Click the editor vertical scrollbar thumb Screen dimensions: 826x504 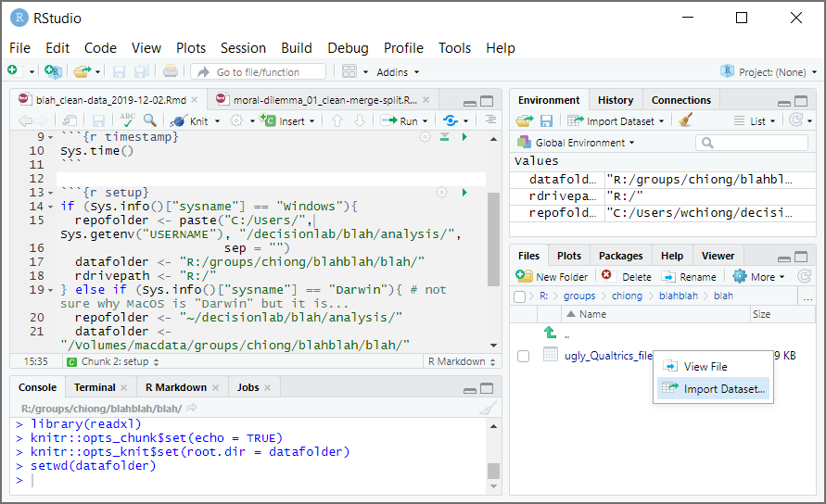[493, 239]
